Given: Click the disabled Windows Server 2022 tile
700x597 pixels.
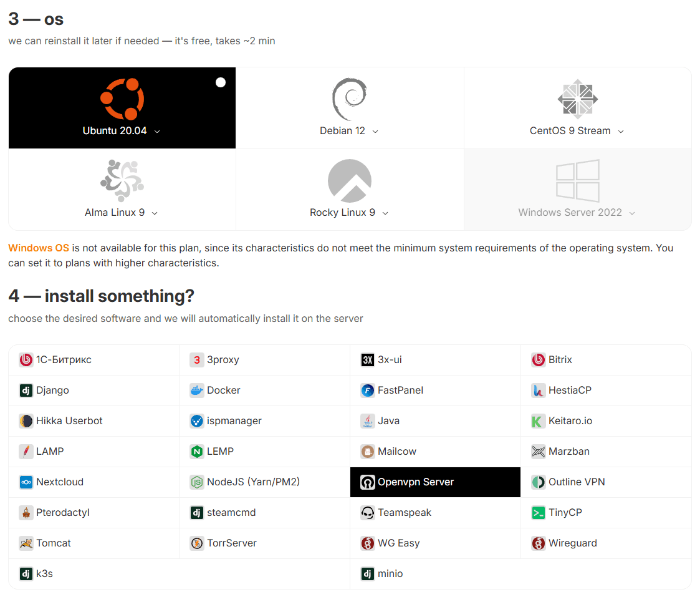Looking at the screenshot, I should (x=577, y=190).
